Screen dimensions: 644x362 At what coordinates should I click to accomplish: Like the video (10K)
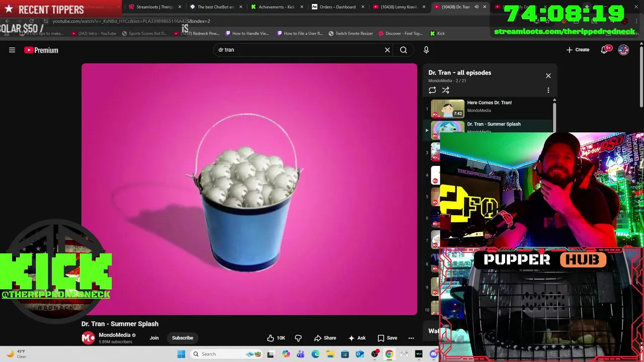click(276, 338)
